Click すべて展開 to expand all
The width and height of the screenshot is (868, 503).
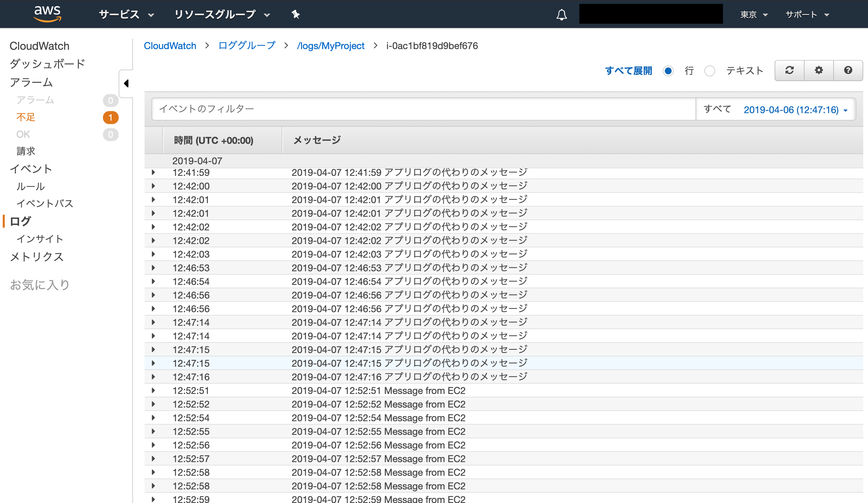click(x=628, y=71)
